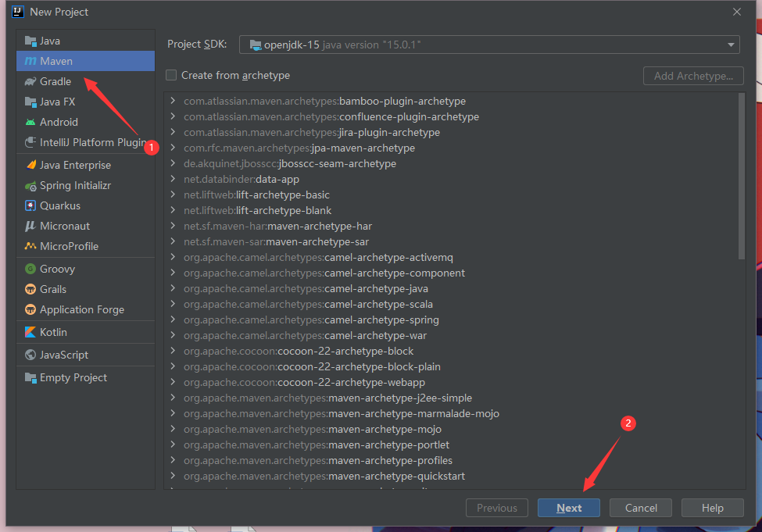Select camel-archetype-component row
Screen dimensions: 762x532
[451, 273]
